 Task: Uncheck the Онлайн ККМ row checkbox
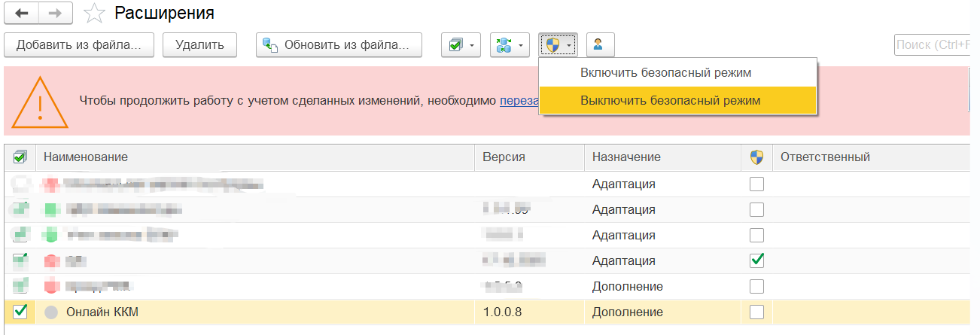pyautogui.click(x=20, y=311)
